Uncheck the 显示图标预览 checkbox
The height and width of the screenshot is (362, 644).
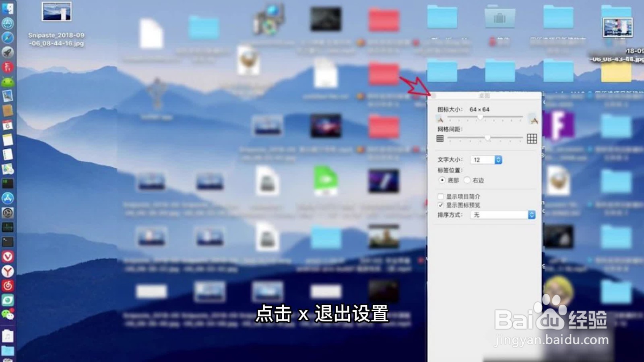pyautogui.click(x=440, y=205)
